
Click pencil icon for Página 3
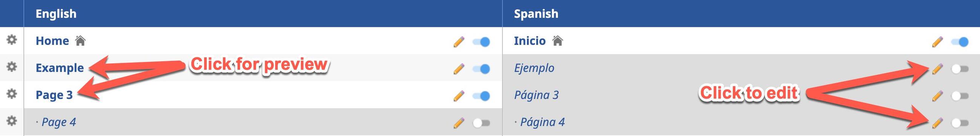coord(937,96)
